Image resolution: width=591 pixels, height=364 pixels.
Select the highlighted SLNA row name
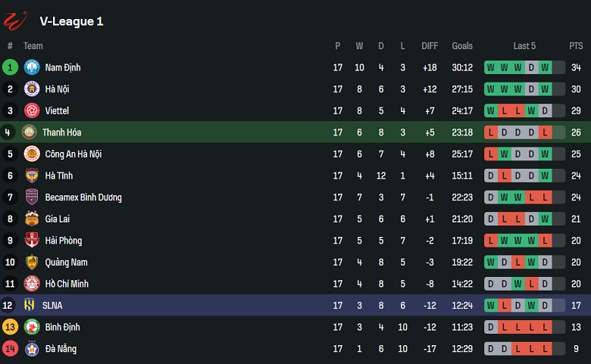52,306
